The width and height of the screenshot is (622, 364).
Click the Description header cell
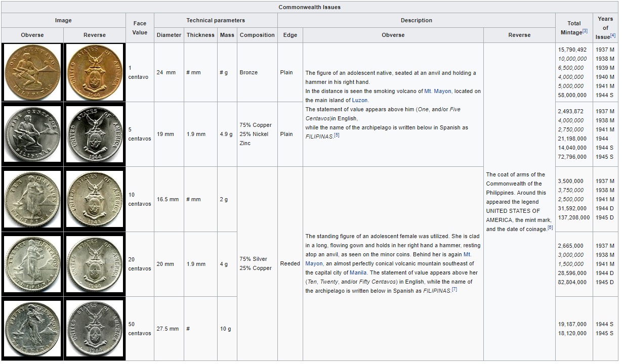pyautogui.click(x=417, y=20)
